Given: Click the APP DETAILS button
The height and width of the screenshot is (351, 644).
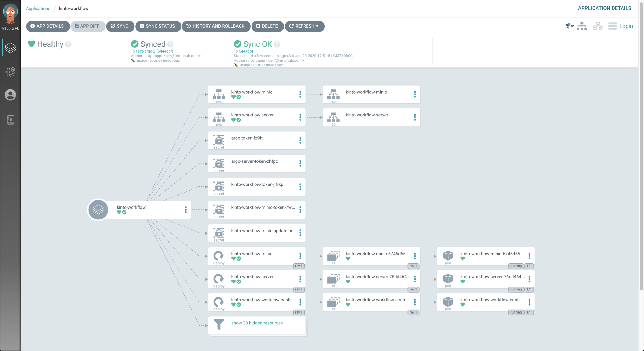Looking at the screenshot, I should coord(47,26).
